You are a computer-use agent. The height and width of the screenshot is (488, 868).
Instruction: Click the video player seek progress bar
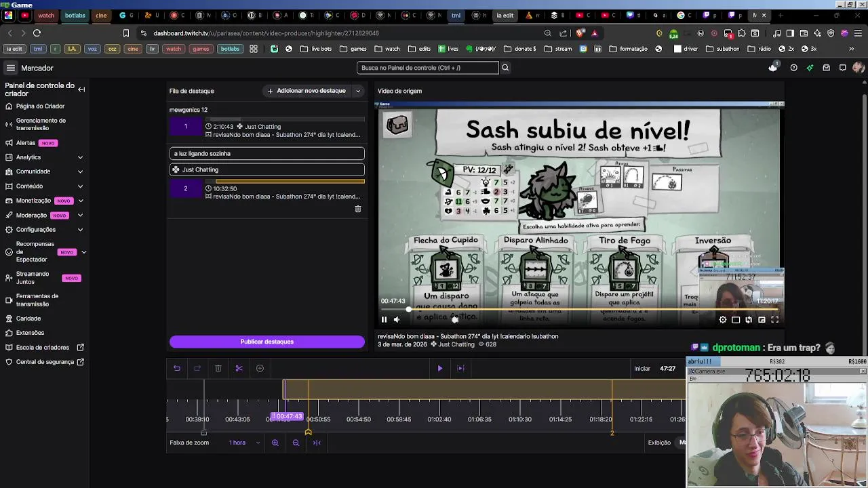click(580, 310)
